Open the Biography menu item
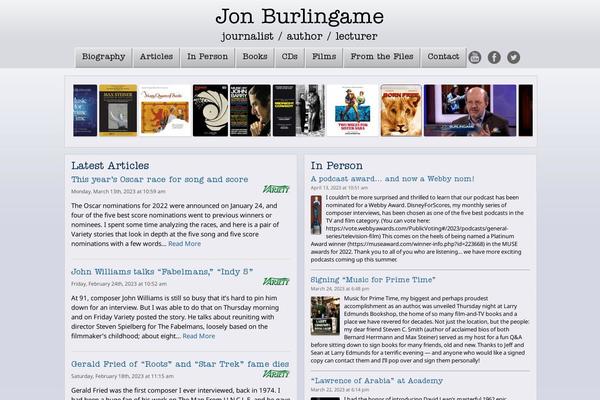This screenshot has height=400, width=600. (x=103, y=57)
